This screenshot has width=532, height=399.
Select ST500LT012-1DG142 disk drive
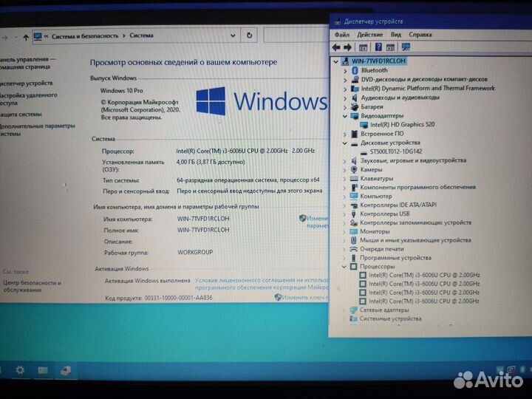click(396, 151)
